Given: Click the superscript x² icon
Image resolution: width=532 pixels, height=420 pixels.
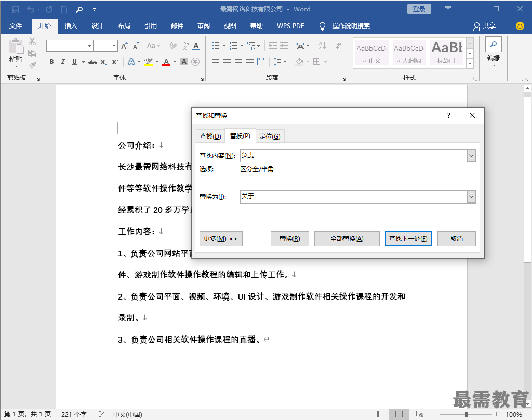Looking at the screenshot, I should [115, 62].
